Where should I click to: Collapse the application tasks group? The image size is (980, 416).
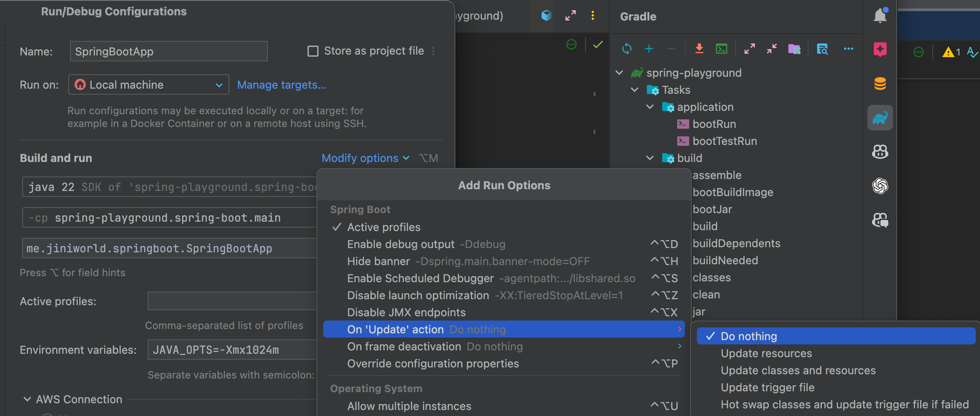click(x=650, y=107)
